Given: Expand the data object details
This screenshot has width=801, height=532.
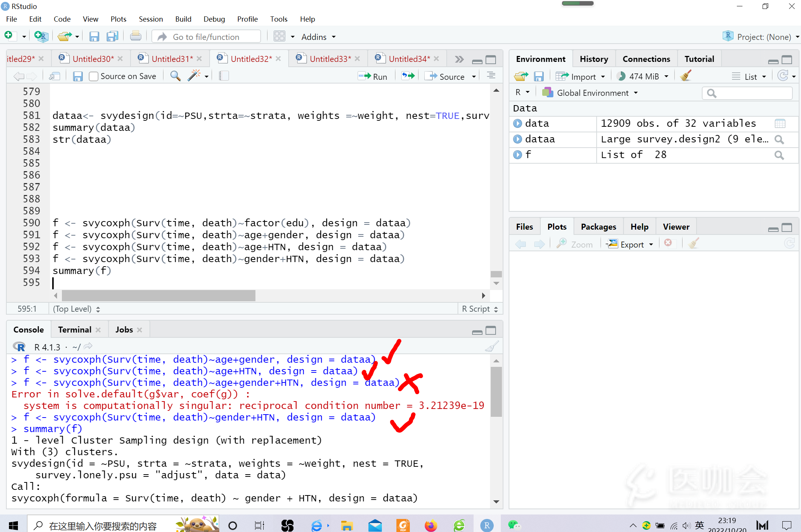Looking at the screenshot, I should point(518,123).
